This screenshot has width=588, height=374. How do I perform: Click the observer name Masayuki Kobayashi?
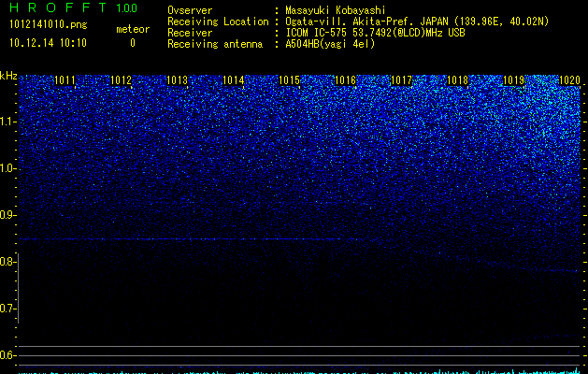[x=336, y=10]
